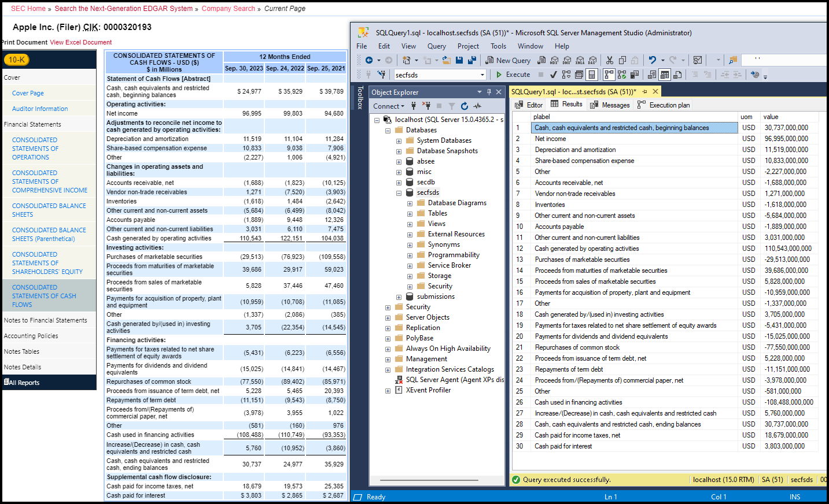Open the Company Search breadcrumb link
Image resolution: width=829 pixels, height=504 pixels.
[x=229, y=9]
